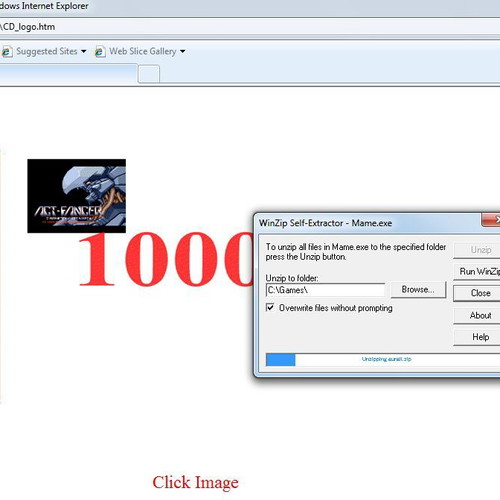This screenshot has height=500, width=500.
Task: Close the WinZip Self-Extractor with red X
Action: click(491, 220)
